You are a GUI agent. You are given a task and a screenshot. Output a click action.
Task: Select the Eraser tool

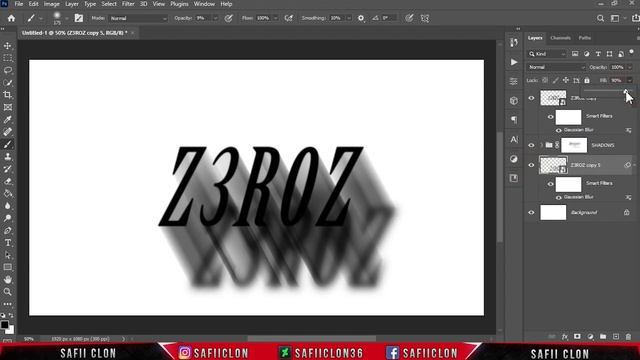point(7,181)
